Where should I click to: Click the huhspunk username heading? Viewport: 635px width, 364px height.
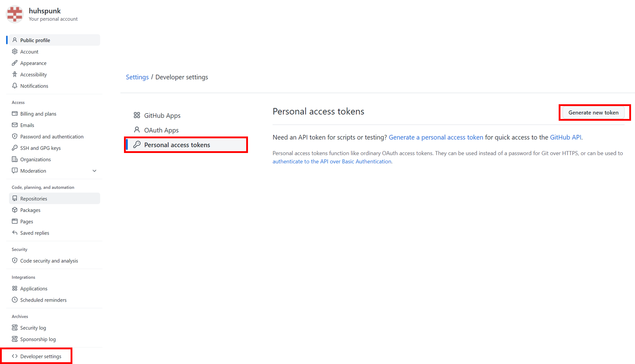pos(45,11)
